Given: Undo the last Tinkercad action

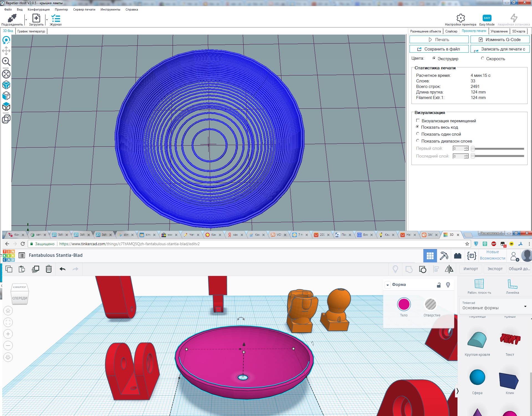Looking at the screenshot, I should 63,269.
